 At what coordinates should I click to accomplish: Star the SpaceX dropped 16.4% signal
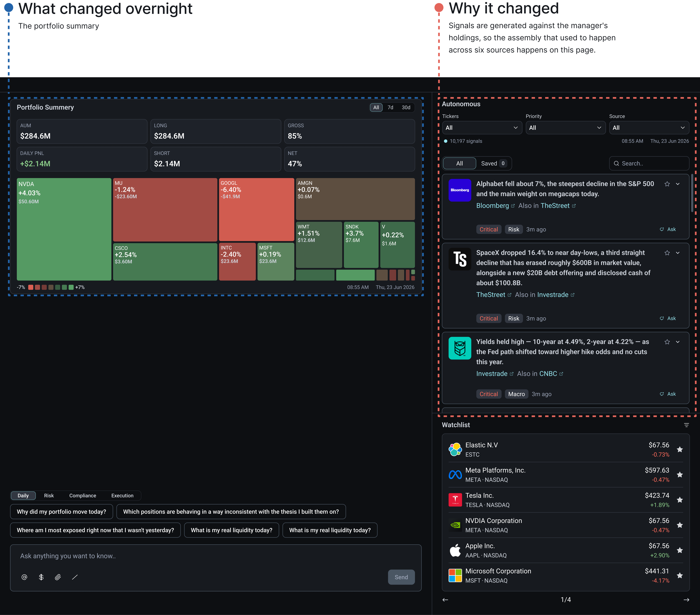[667, 253]
